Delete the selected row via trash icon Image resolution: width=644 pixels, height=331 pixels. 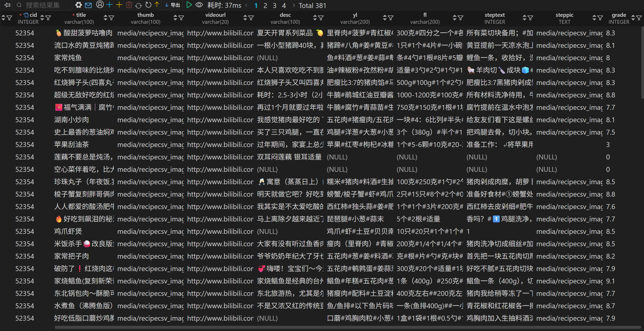129,5
